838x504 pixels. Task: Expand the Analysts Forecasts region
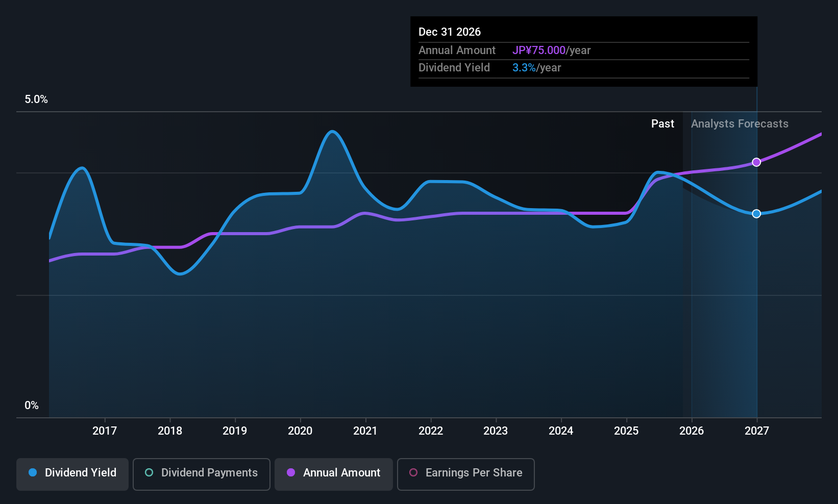point(740,123)
